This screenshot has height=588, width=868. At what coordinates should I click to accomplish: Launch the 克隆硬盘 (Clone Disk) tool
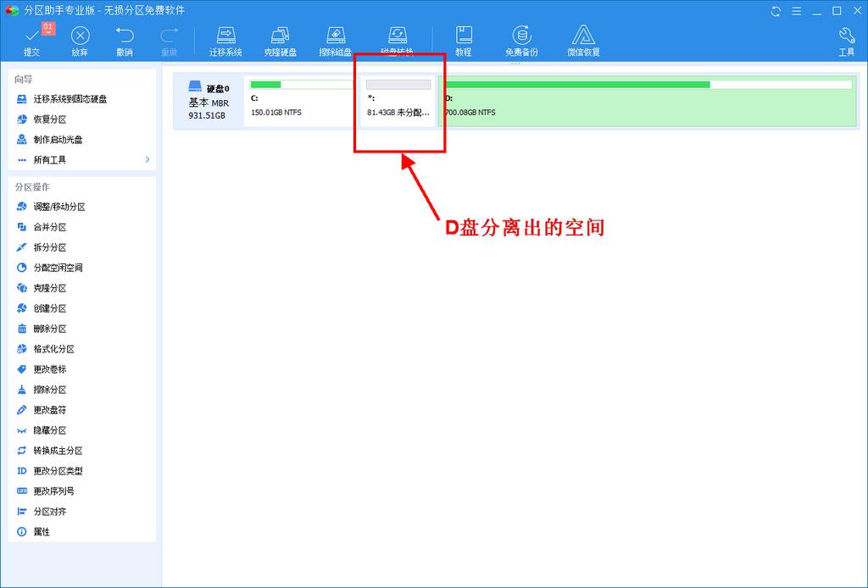pos(280,41)
